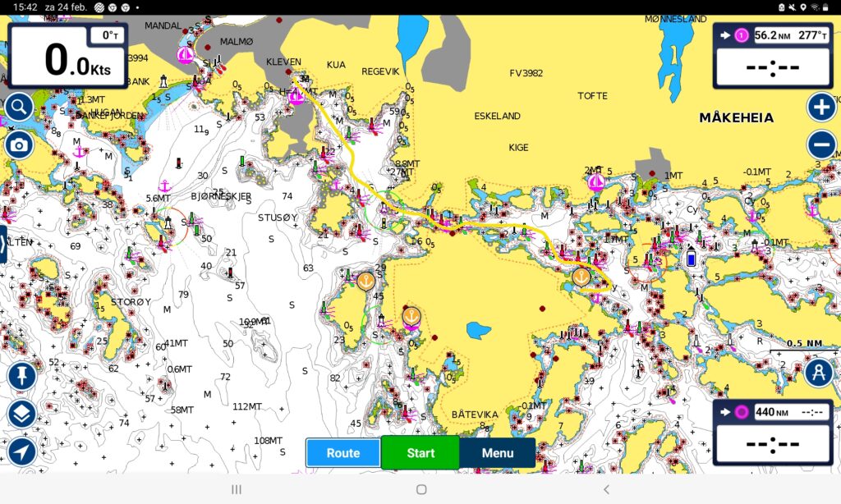Screen dimensions: 841x504
Task: Center map on my location arrow
Action: 22,451
